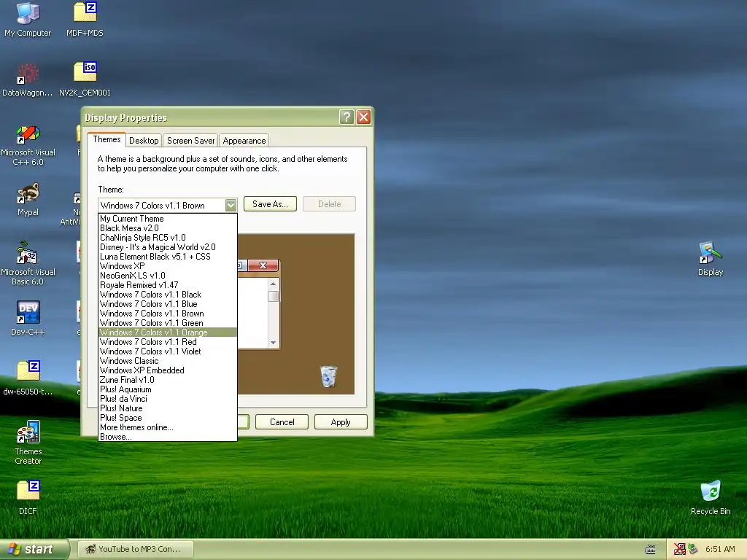The image size is (747, 560).
Task: Switch to the Appearance tab
Action: pyautogui.click(x=244, y=141)
